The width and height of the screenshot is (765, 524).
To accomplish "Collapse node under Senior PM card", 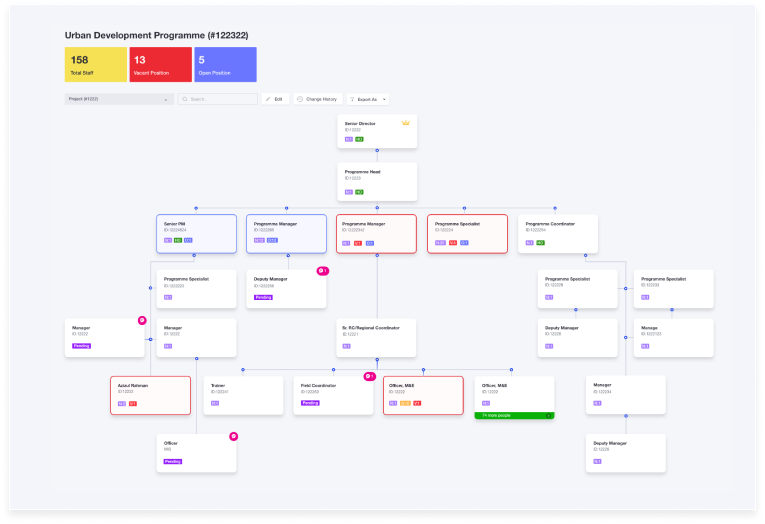I will 194,255.
